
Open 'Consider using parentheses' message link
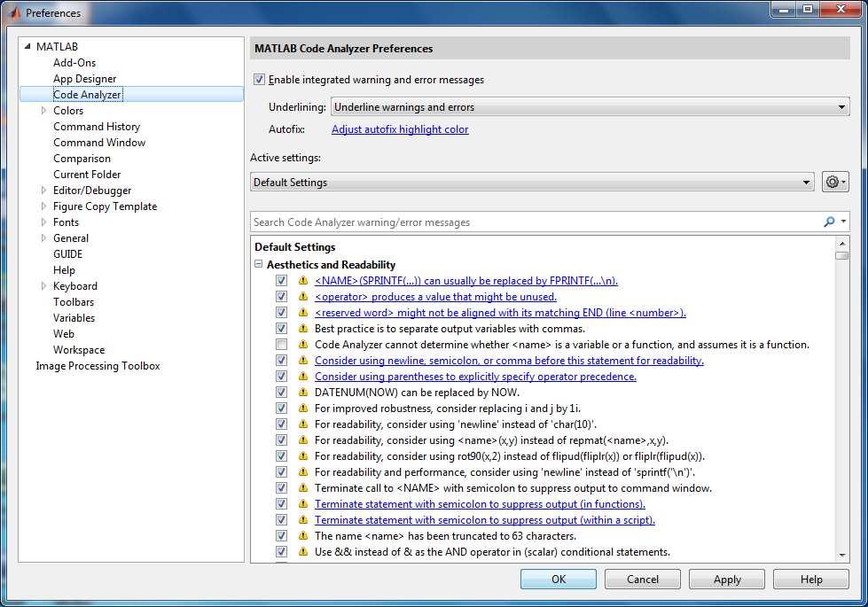click(475, 377)
